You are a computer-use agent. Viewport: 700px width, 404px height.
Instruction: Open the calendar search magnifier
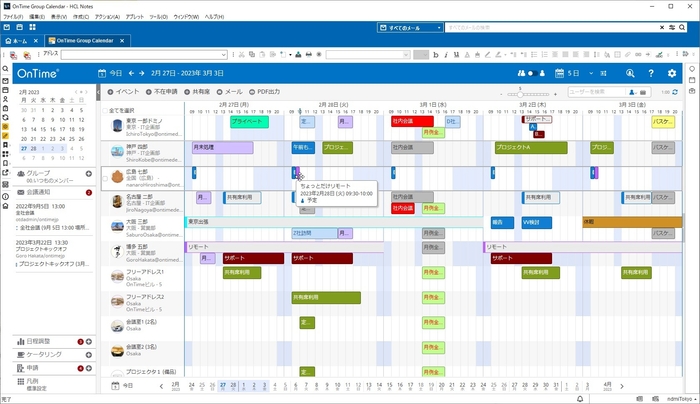pyautogui.click(x=629, y=73)
